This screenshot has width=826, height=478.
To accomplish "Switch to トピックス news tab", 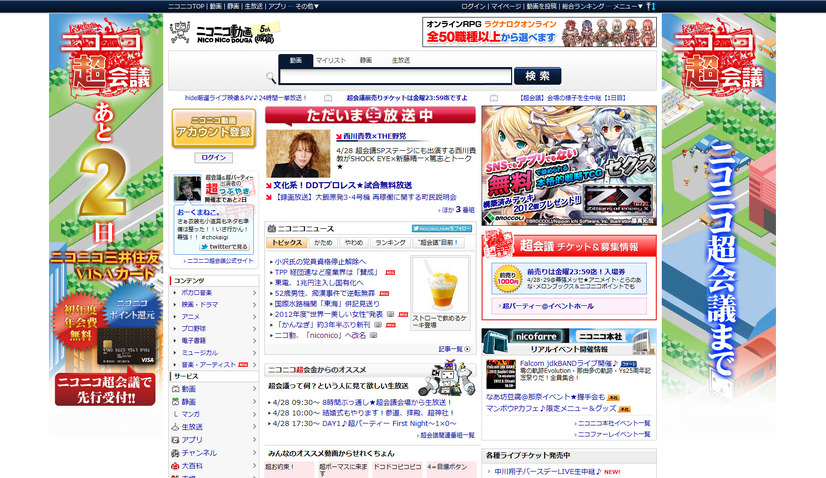I will pyautogui.click(x=287, y=242).
